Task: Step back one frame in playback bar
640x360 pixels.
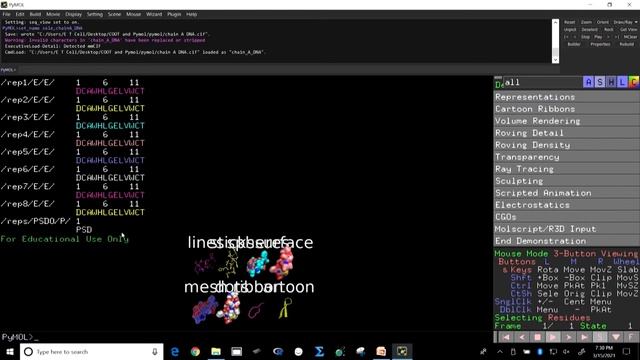Action: [522, 337]
